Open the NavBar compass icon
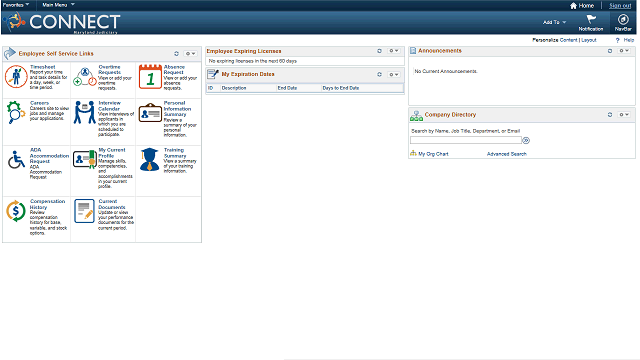This screenshot has height=360, width=640. click(623, 19)
